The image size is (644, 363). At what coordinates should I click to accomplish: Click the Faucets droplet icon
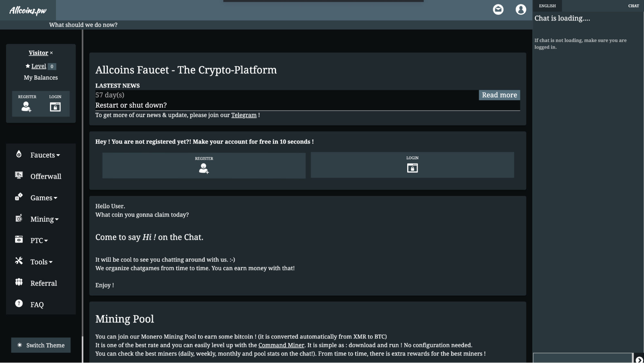pyautogui.click(x=19, y=154)
